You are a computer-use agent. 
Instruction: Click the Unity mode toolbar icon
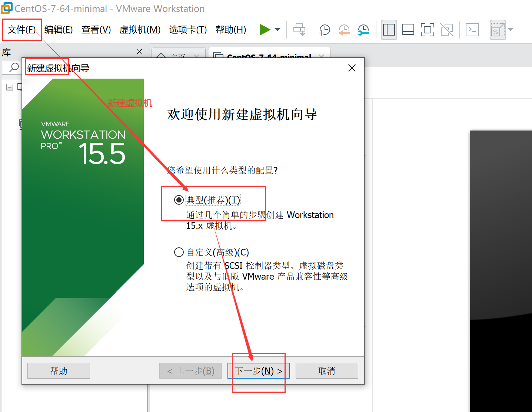pos(447,30)
